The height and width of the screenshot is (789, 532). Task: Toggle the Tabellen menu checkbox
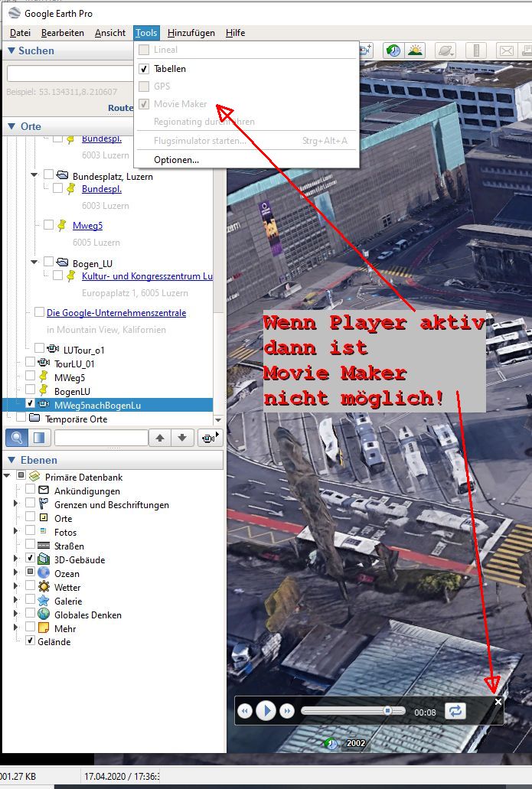[x=144, y=69]
